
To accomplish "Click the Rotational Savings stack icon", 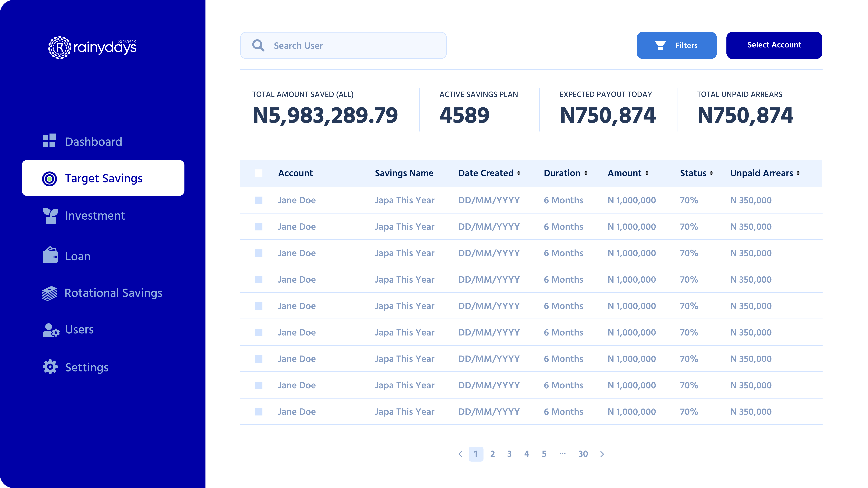I will point(50,293).
